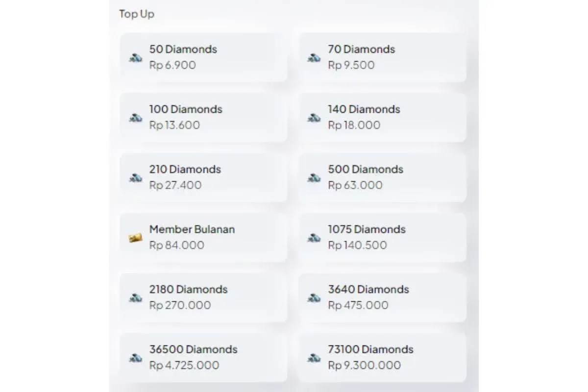Click the Top Up section heading
588x392 pixels.
[136, 14]
